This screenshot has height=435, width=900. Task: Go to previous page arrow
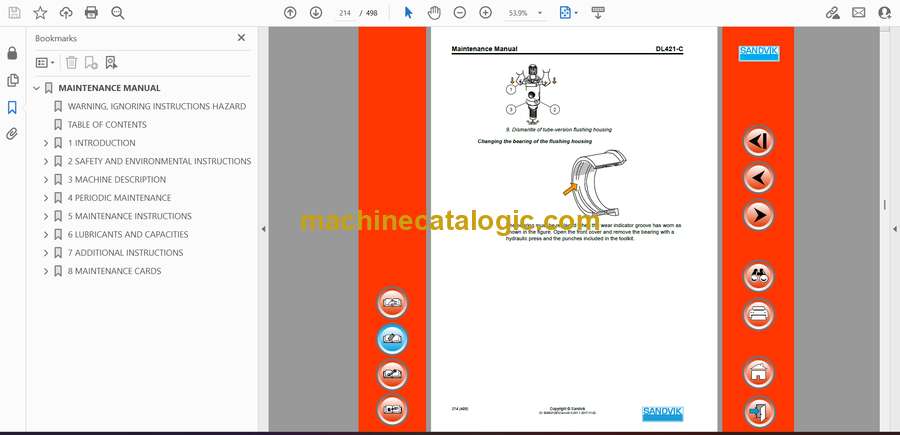pos(290,13)
